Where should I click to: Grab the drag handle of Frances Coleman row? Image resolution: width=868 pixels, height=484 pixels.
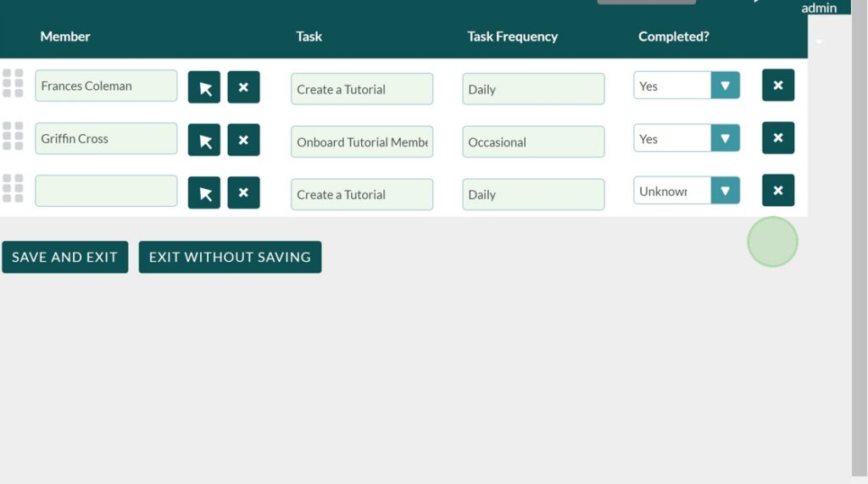[13, 83]
